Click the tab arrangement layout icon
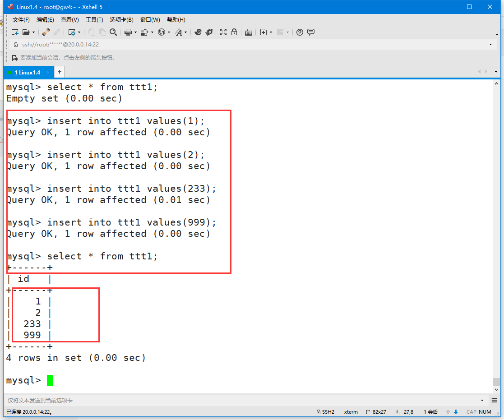The height and width of the screenshot is (420, 504). tap(280, 32)
